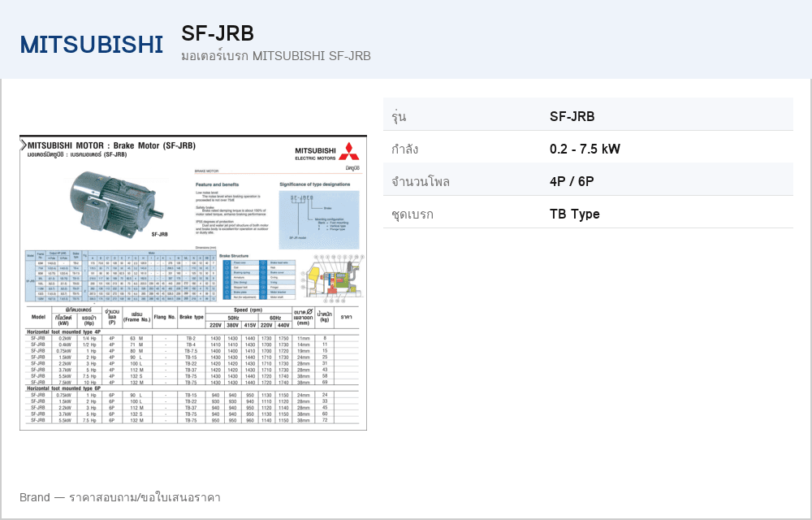Open the SF-JRB brake motor catalog image
Image resolution: width=812 pixels, height=520 pixels.
193,283
